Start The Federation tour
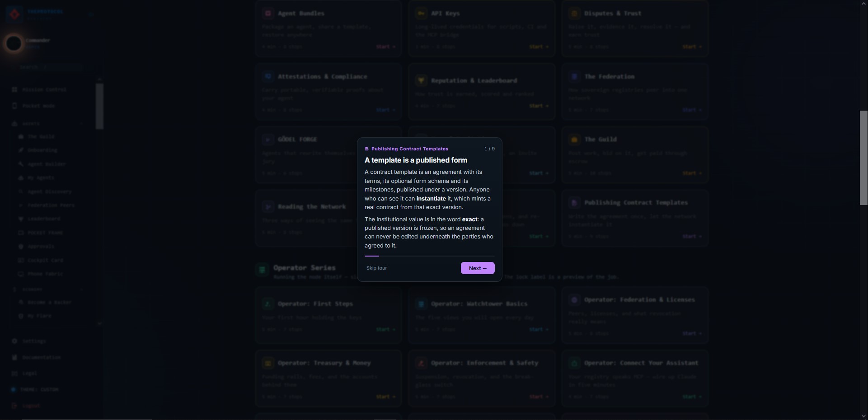This screenshot has height=420, width=868. (x=692, y=110)
